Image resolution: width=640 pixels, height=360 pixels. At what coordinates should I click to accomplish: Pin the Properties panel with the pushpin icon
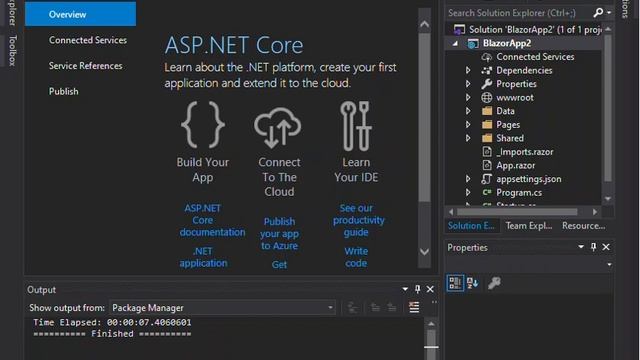(x=593, y=247)
